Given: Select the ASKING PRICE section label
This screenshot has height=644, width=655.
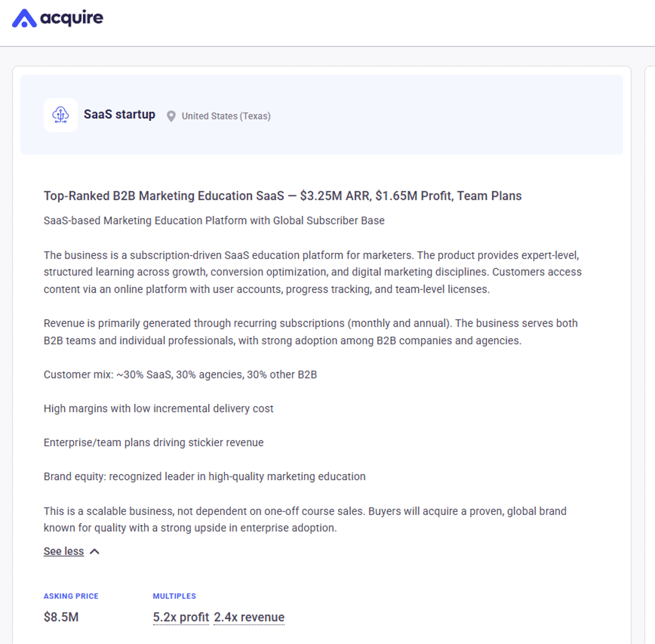Looking at the screenshot, I should point(71,596).
